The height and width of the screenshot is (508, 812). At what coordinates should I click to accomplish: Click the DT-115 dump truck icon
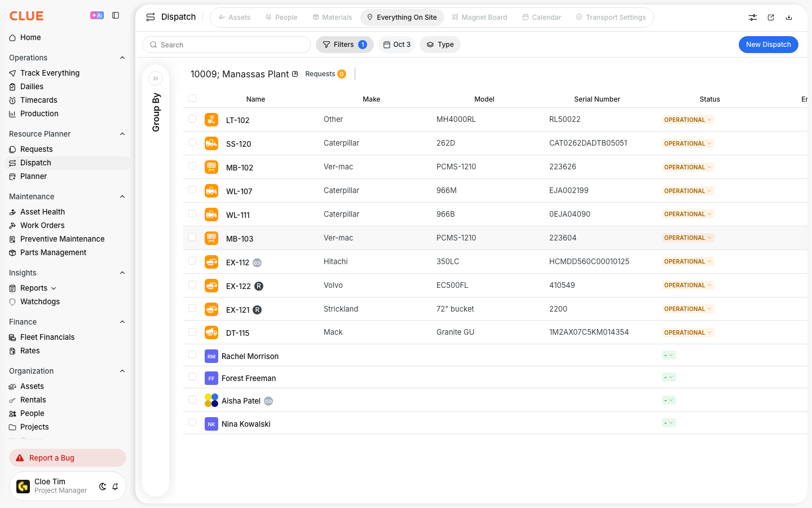click(x=211, y=332)
